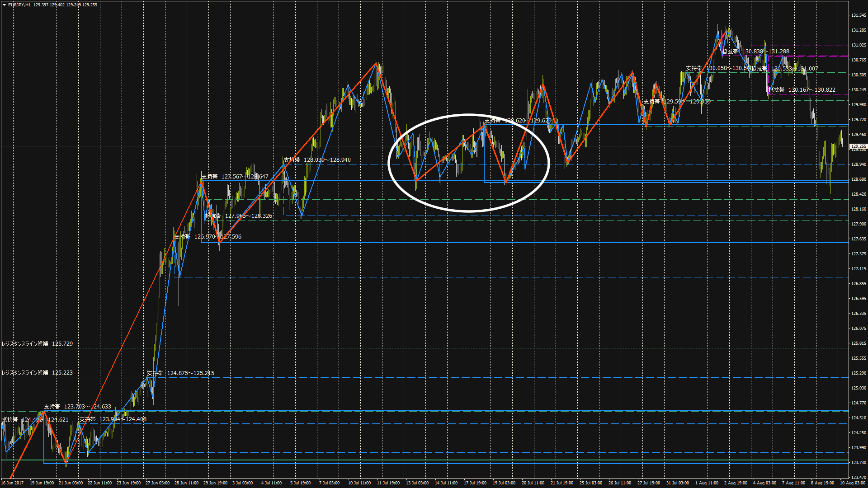This screenshot has height=488, width=868.
Task: Select the 支持帯 127.567~128.647 label
Action: [235, 177]
